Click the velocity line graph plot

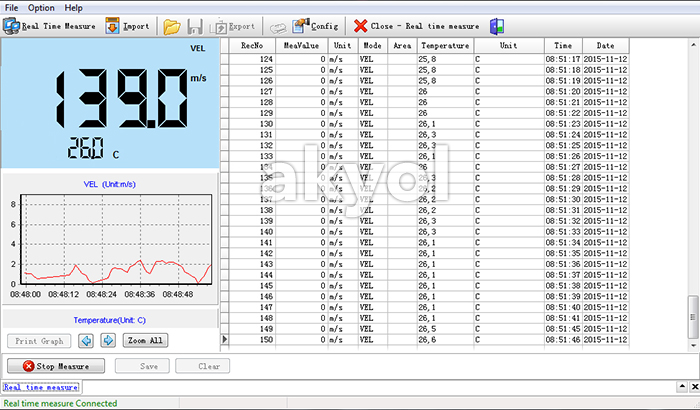(116, 239)
